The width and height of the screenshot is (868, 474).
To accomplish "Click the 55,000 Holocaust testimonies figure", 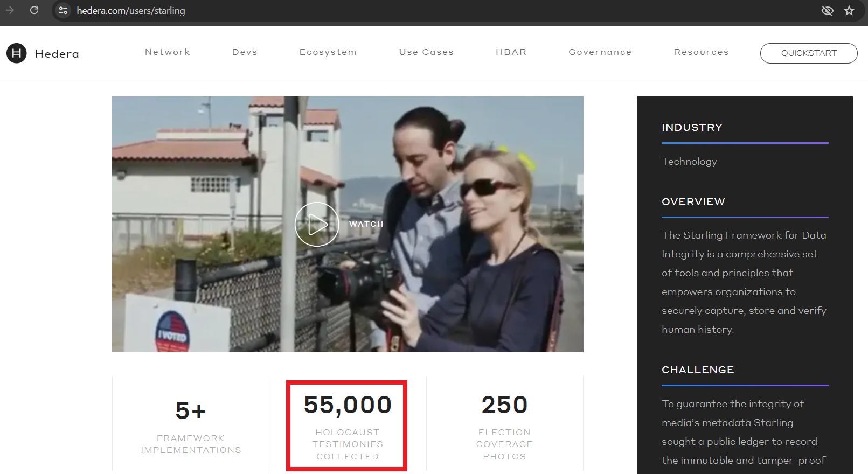I will [x=348, y=405].
